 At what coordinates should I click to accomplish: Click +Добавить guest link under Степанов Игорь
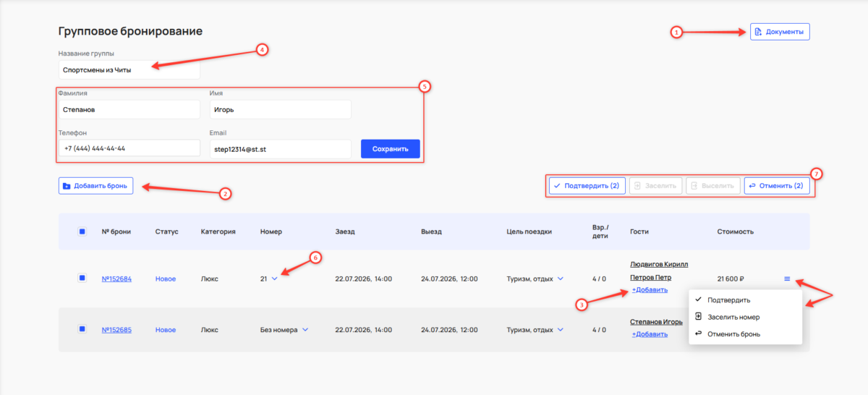650,334
